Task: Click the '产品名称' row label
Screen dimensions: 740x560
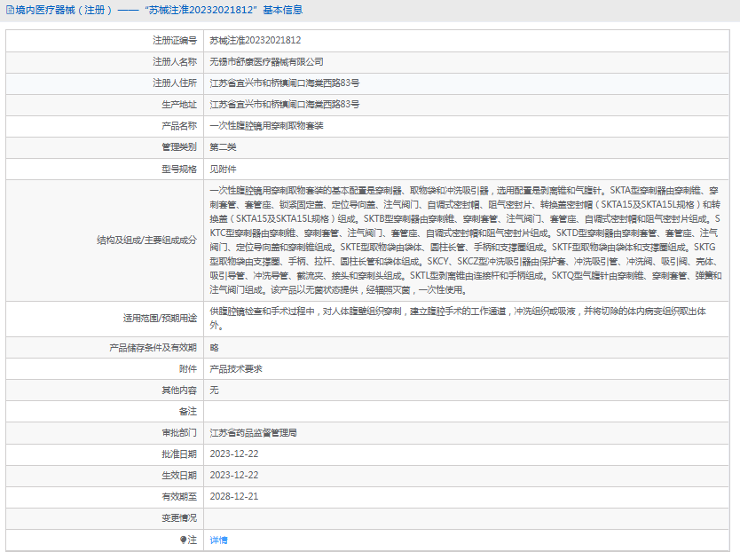Action: pos(179,126)
